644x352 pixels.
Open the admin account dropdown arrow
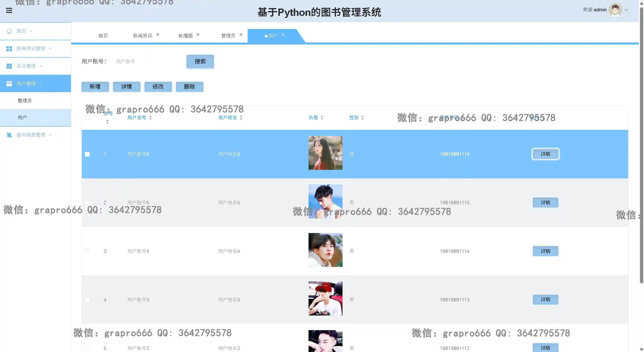coord(626,10)
